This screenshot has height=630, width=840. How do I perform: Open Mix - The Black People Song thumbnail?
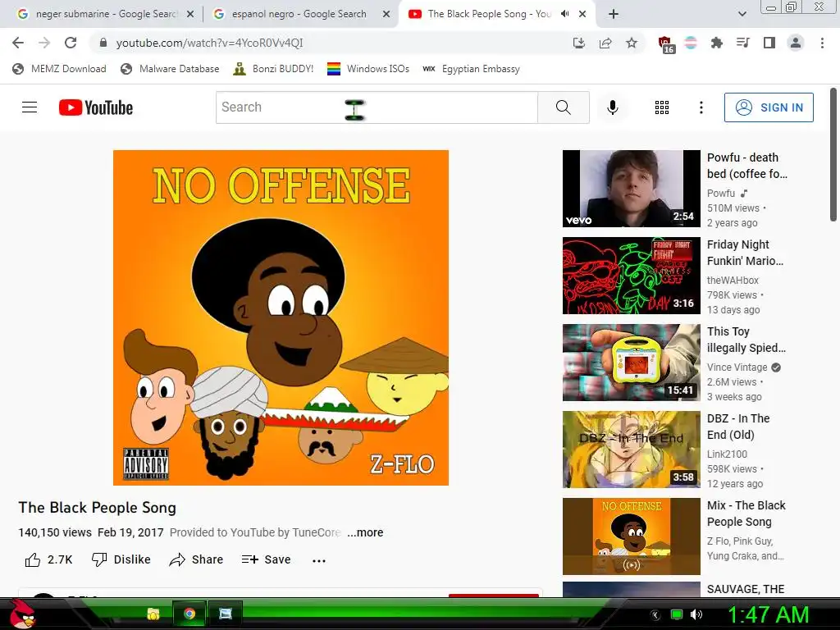(631, 536)
